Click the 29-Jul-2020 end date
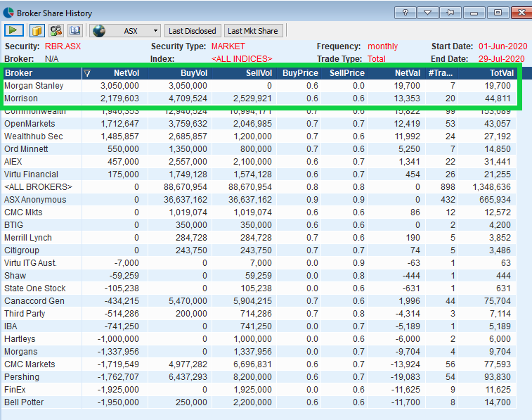The height and width of the screenshot is (420, 532). (x=502, y=58)
